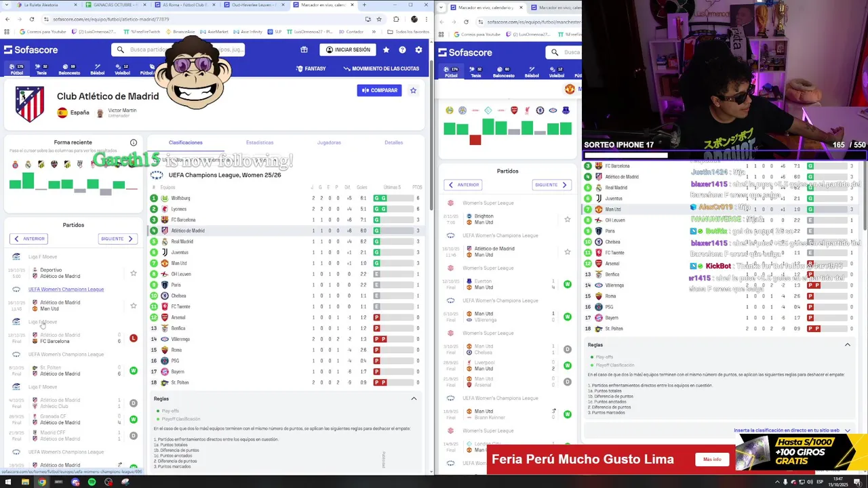This screenshot has height=488, width=868.
Task: Click the Sofascore logo in left window
Action: [31, 49]
